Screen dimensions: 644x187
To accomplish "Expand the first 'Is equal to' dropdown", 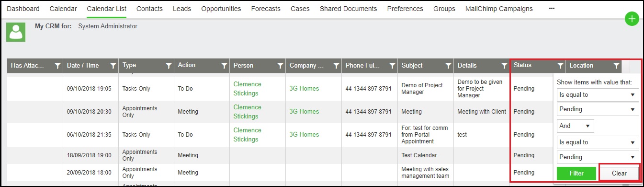I will point(598,95).
